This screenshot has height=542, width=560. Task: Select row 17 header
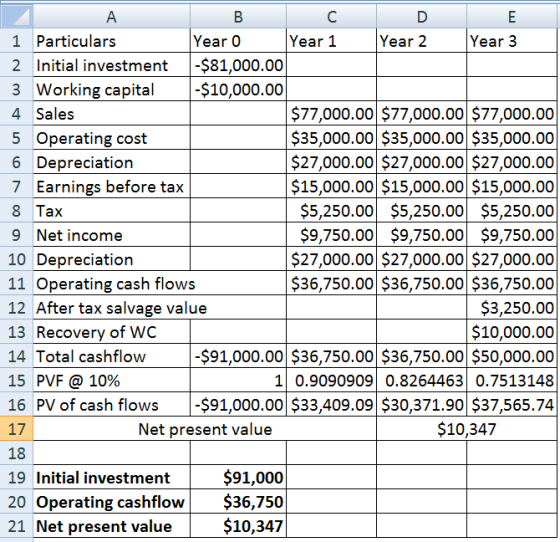(16, 428)
